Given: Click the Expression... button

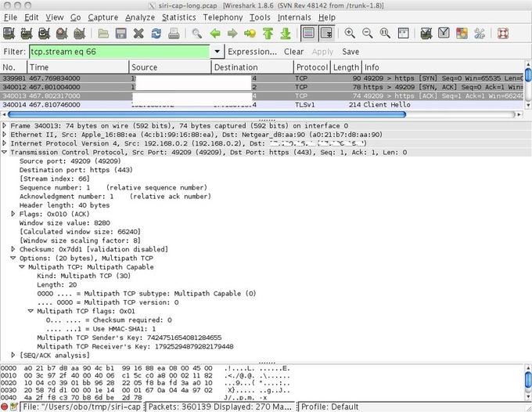Looking at the screenshot, I should [252, 52].
